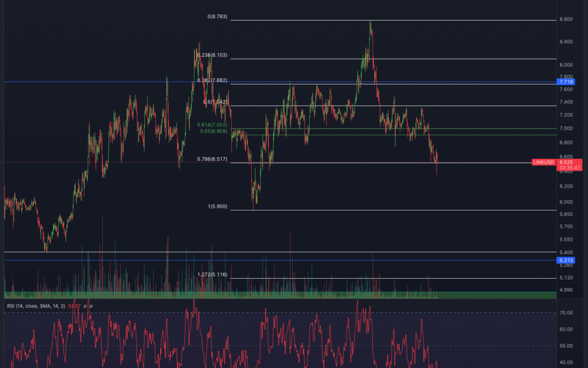Image resolution: width=588 pixels, height=368 pixels.
Task: Click the Fibonacci label 0.5(7.342)
Action: (x=215, y=102)
